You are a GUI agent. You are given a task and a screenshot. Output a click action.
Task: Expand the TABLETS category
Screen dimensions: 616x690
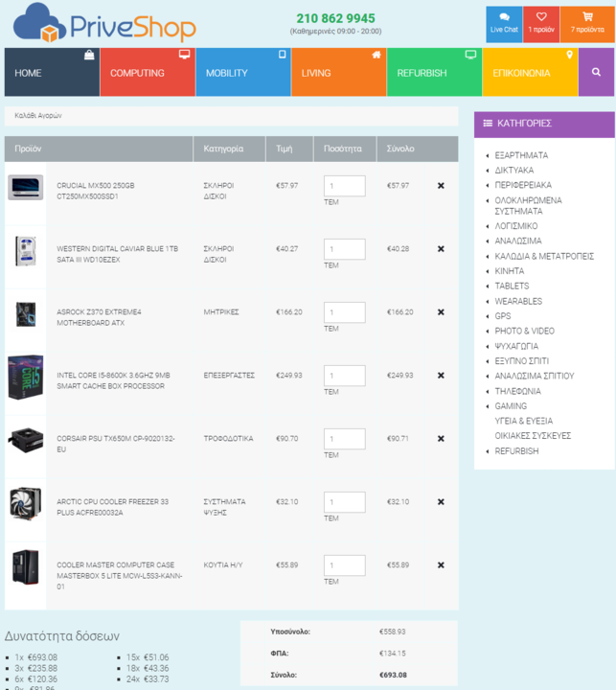coord(512,286)
